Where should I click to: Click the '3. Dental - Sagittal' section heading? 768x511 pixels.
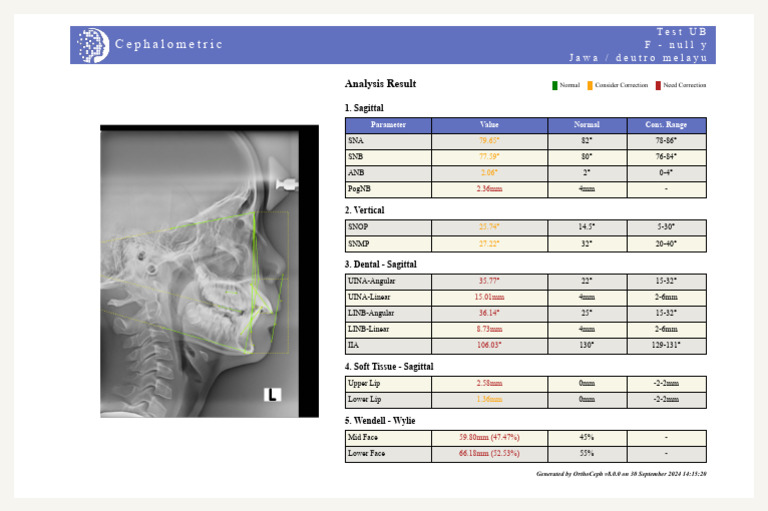point(381,265)
